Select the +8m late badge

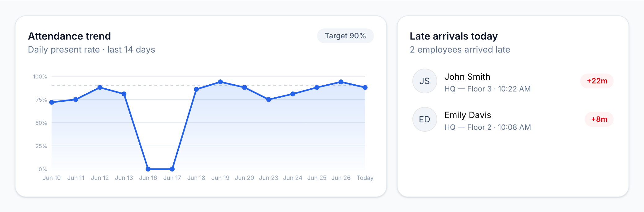[599, 119]
